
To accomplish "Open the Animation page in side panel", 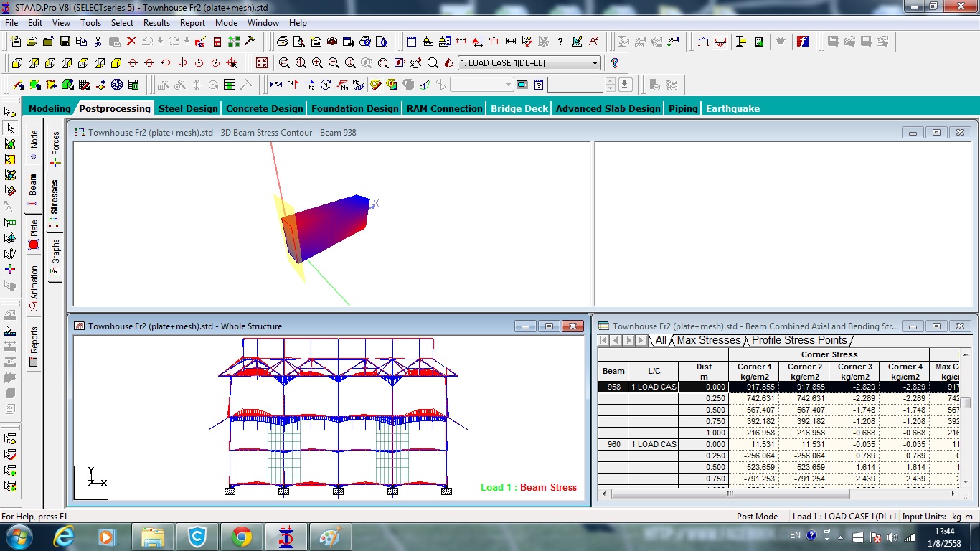I will [33, 288].
